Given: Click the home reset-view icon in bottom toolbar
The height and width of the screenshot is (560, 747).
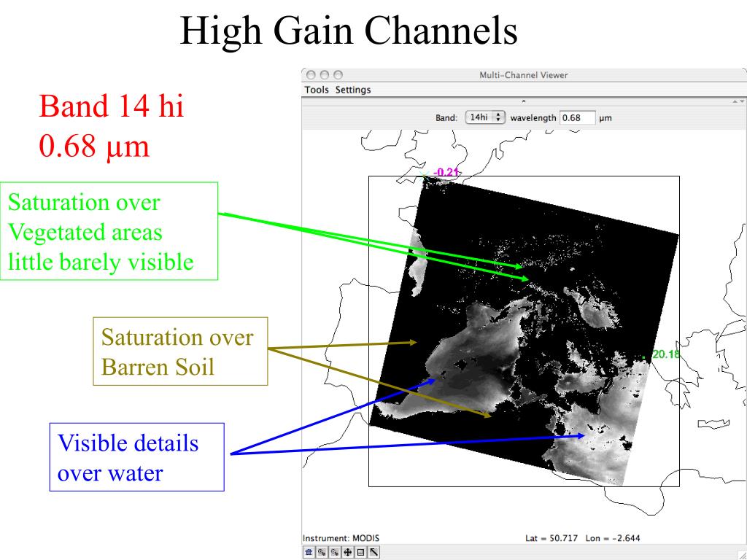Looking at the screenshot, I should point(309,553).
